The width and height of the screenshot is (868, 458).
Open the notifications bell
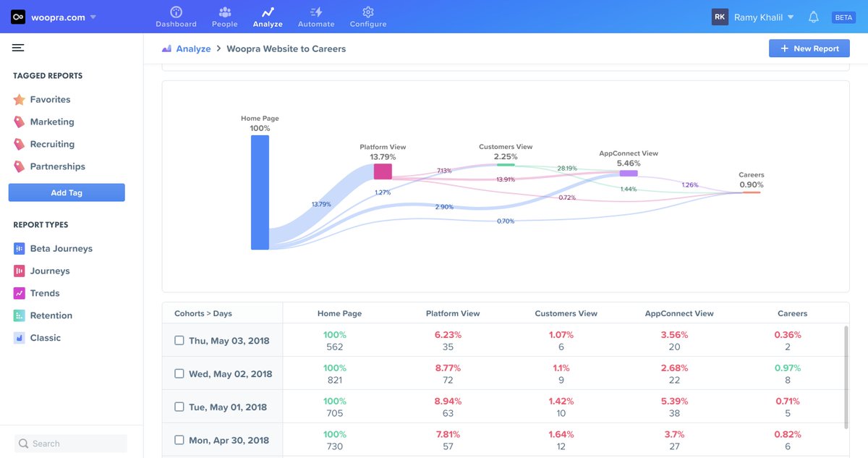[x=814, y=17]
